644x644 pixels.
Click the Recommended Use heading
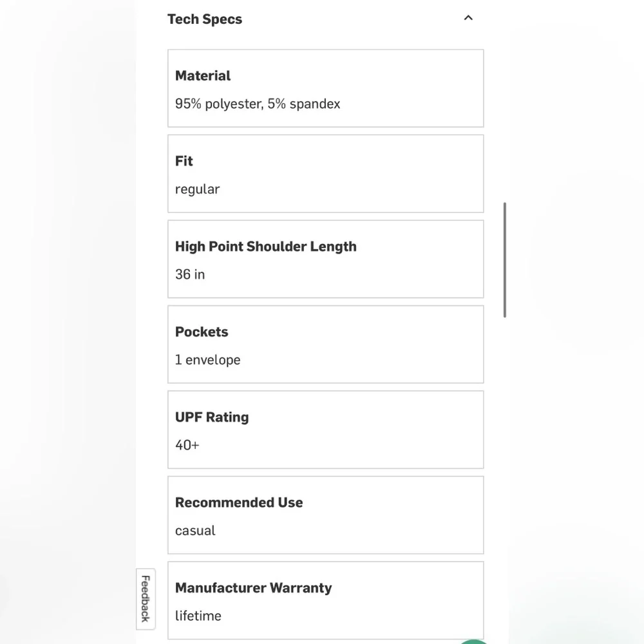point(239,503)
